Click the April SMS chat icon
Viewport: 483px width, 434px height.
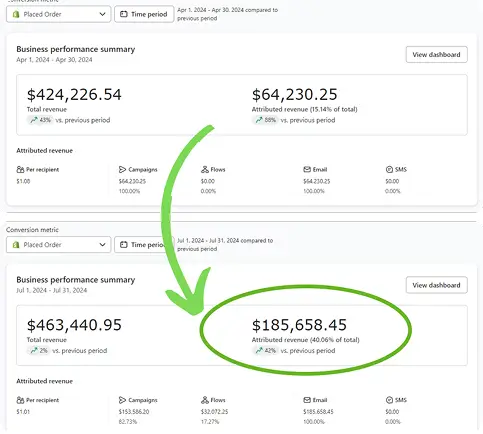[x=389, y=169]
